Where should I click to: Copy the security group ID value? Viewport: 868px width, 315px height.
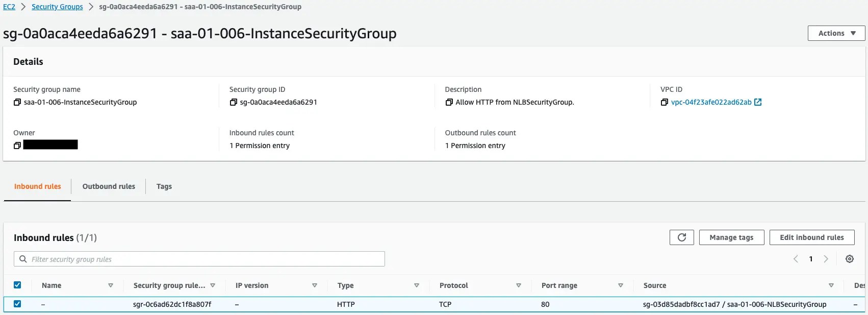tap(234, 102)
